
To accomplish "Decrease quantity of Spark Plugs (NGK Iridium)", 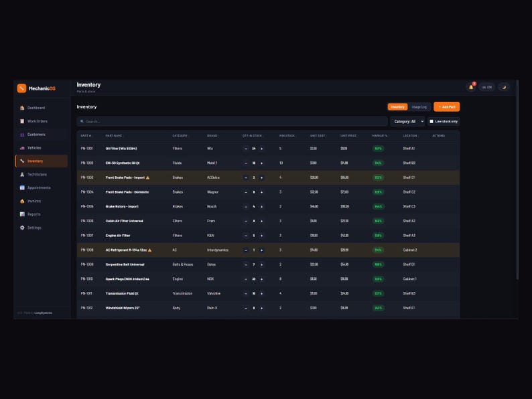I will [x=246, y=279].
